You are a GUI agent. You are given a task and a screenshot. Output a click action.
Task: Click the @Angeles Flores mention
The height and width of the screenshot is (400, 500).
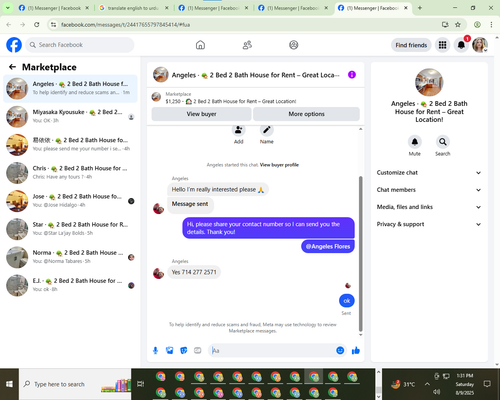[328, 246]
